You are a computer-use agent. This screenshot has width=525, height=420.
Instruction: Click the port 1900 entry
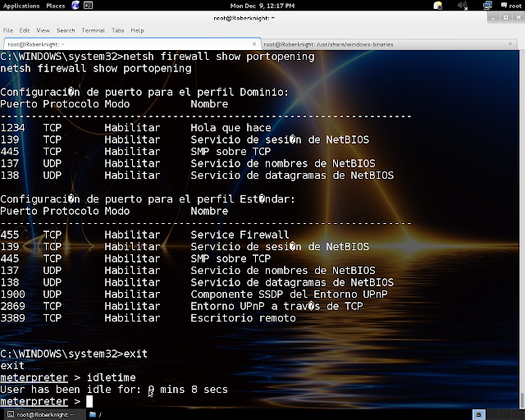(x=12, y=294)
